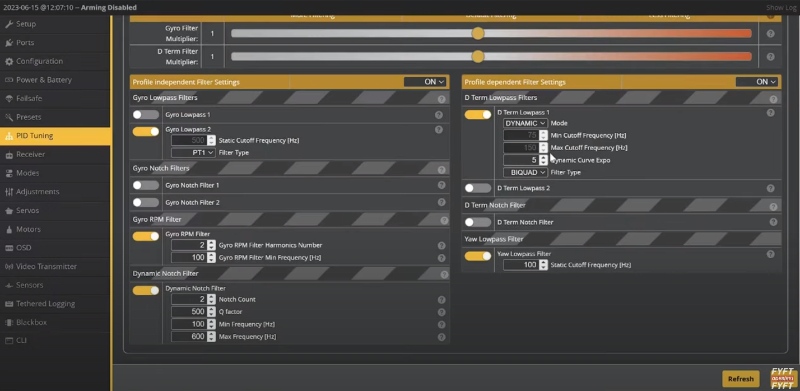Open help icon for D Term Lowpass 2
Image resolution: width=800 pixels, height=391 pixels.
click(770, 188)
